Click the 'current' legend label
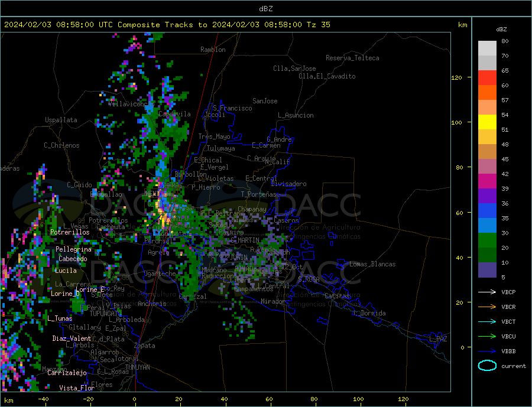532x407 pixels. point(514,366)
